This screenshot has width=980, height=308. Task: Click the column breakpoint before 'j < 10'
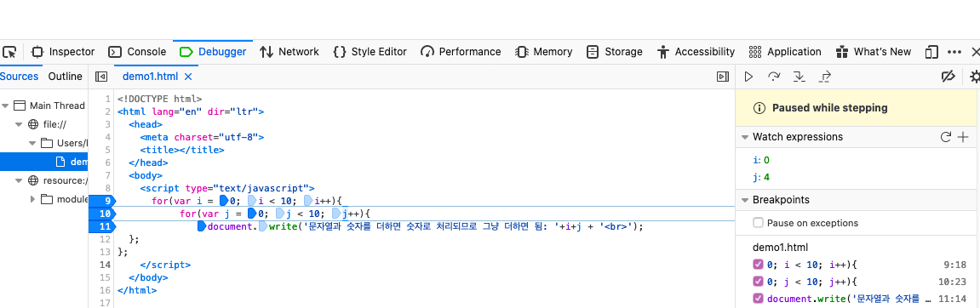(280, 213)
